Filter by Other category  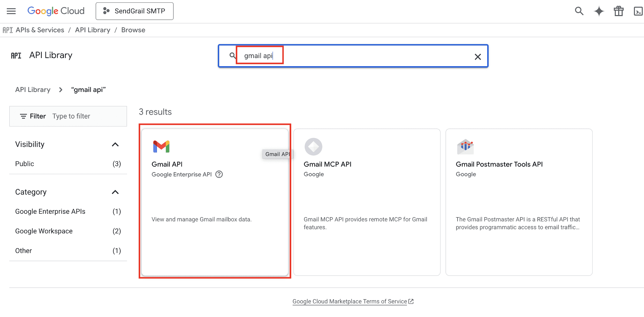pos(68,251)
